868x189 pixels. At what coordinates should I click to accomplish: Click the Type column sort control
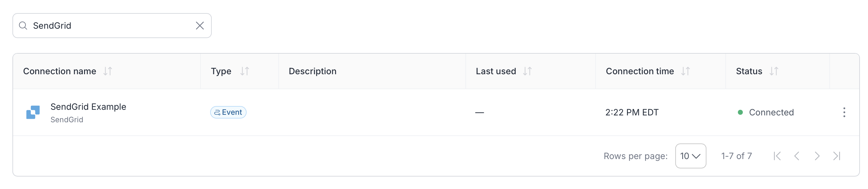(x=245, y=71)
